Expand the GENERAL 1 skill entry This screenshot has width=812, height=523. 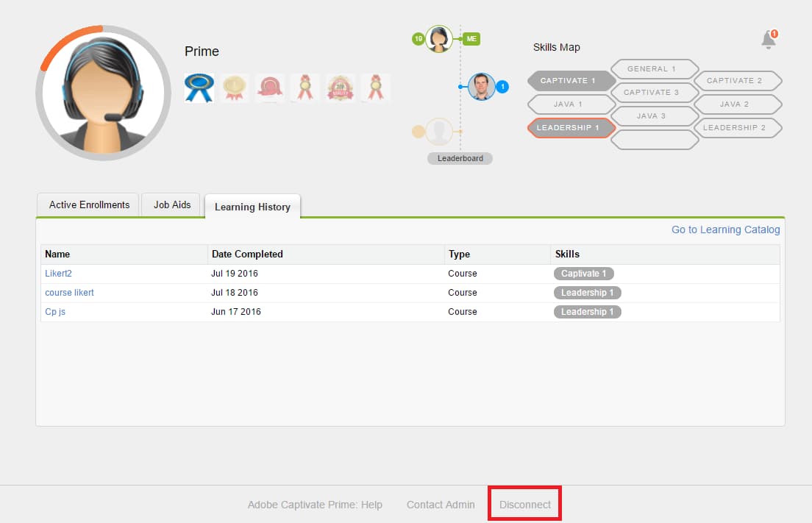[654, 68]
